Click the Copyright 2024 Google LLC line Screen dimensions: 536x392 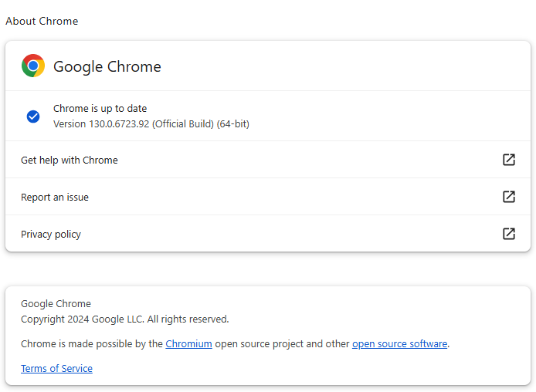tap(125, 319)
